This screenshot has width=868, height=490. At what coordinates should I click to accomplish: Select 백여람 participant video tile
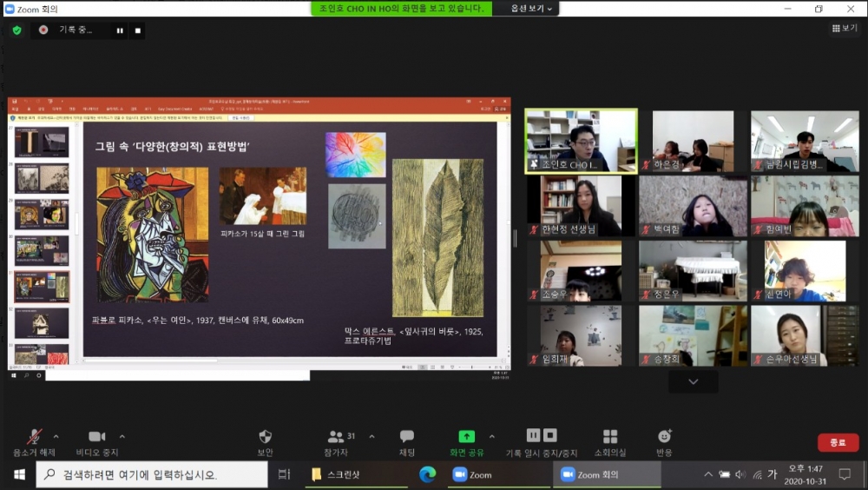tap(693, 206)
